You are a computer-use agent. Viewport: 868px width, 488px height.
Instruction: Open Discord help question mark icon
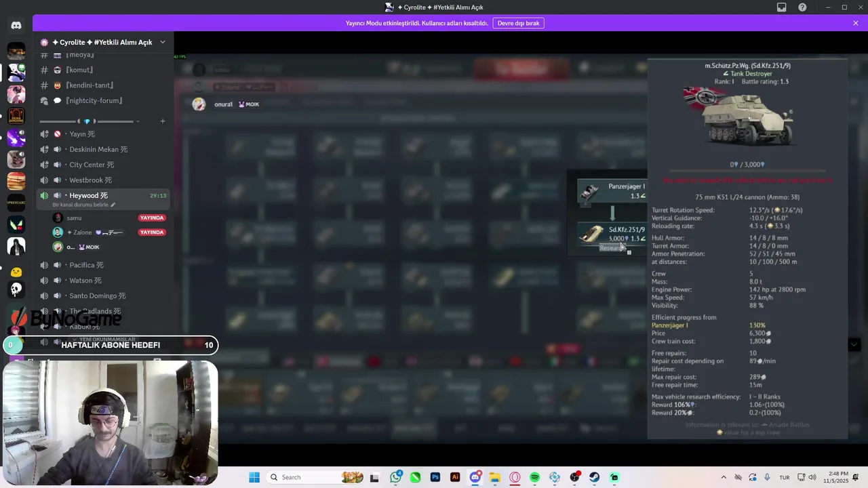(x=802, y=7)
